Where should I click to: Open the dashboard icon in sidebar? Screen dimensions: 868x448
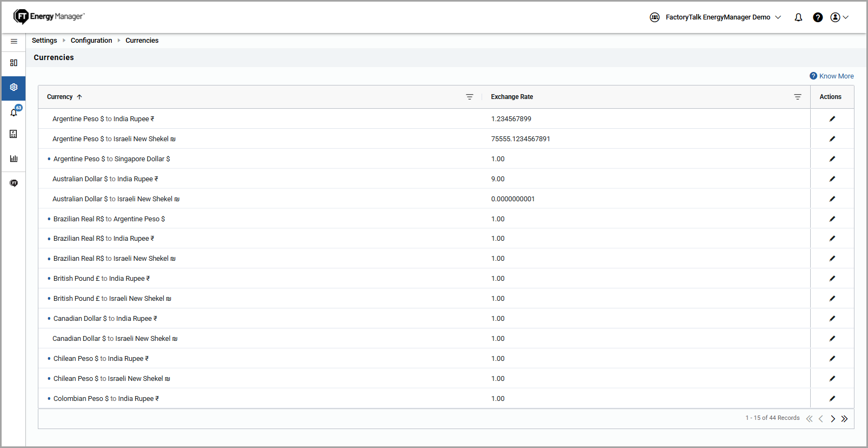coord(14,63)
